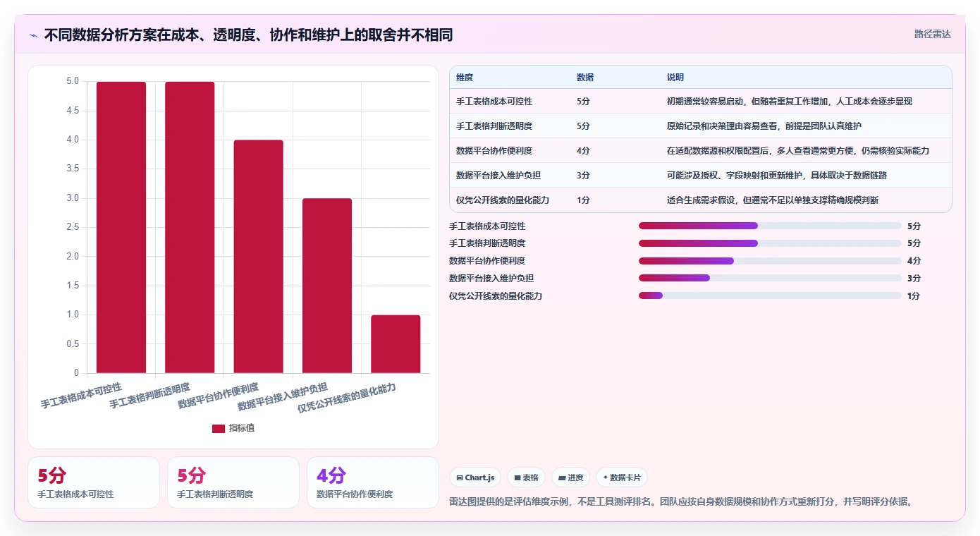The width and height of the screenshot is (980, 536).
Task: Select the 表格 chip
Action: click(x=526, y=477)
